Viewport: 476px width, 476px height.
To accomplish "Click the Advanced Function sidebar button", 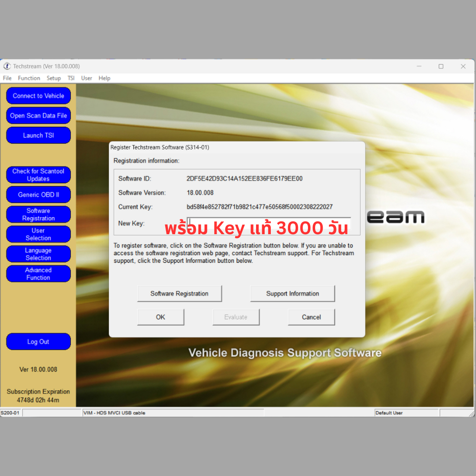I will (38, 274).
